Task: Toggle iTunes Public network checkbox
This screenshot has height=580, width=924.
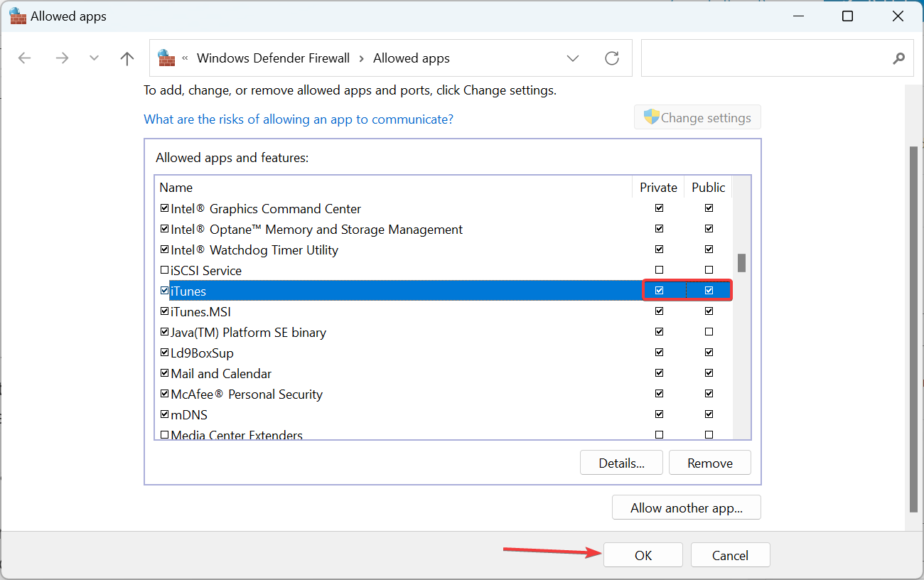Action: [709, 291]
